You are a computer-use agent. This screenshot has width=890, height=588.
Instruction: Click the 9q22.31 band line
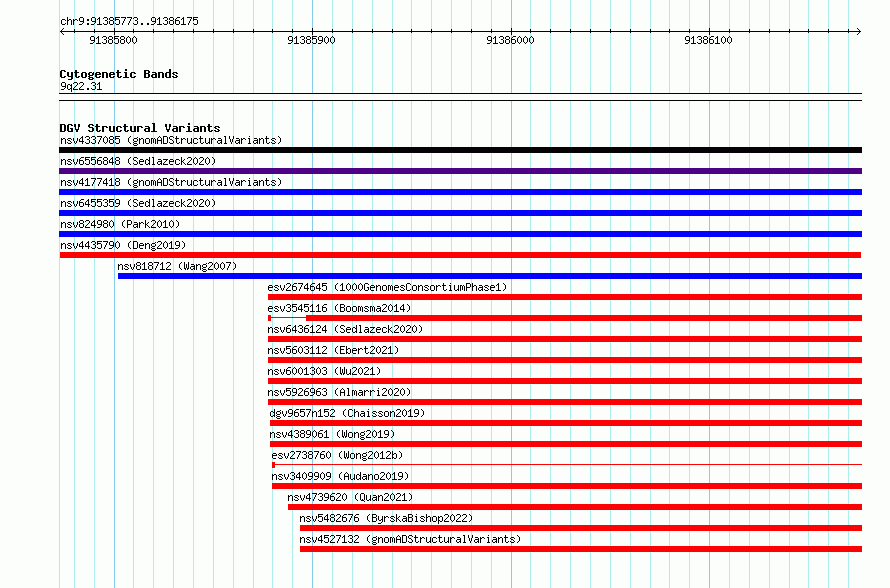460,97
